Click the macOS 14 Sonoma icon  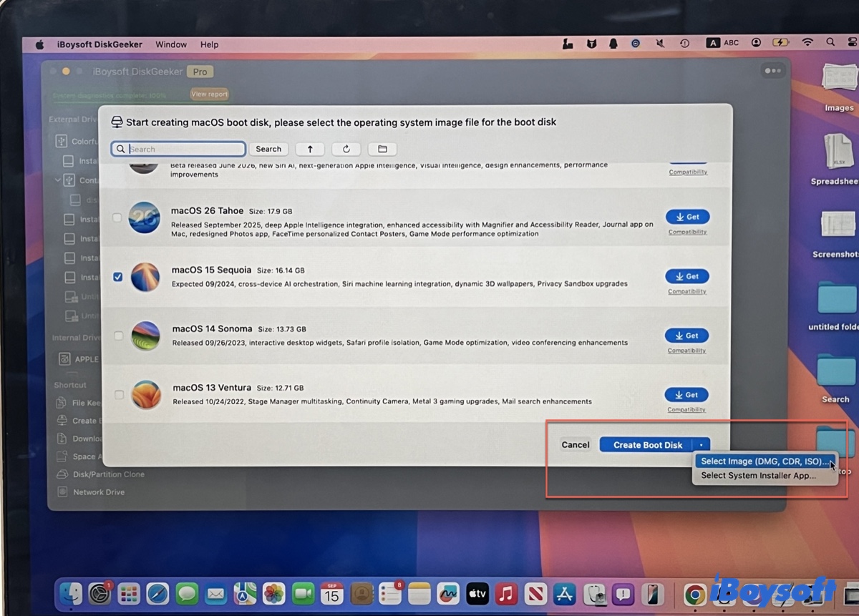click(145, 336)
